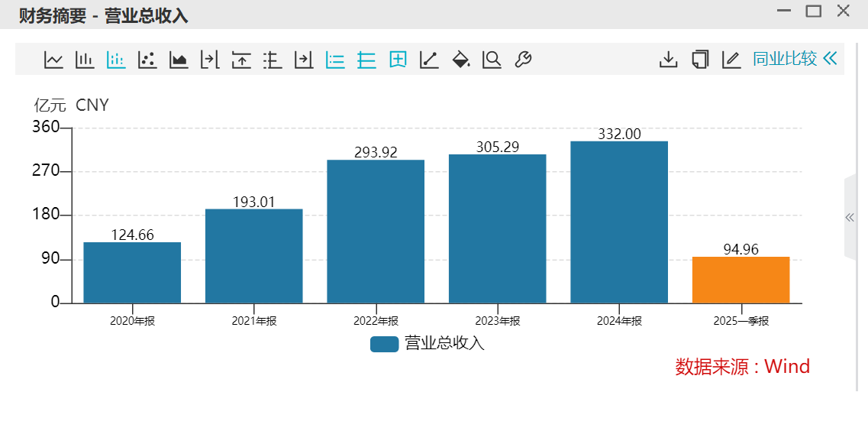Open the magnifier zoom chart tool
The height and width of the screenshot is (431, 868).
click(x=492, y=60)
